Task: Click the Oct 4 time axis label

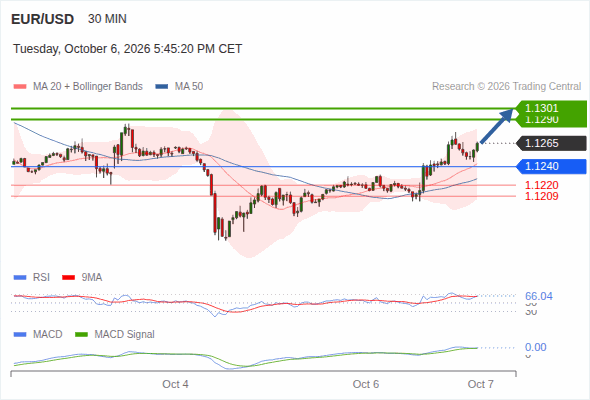Action: (175, 384)
